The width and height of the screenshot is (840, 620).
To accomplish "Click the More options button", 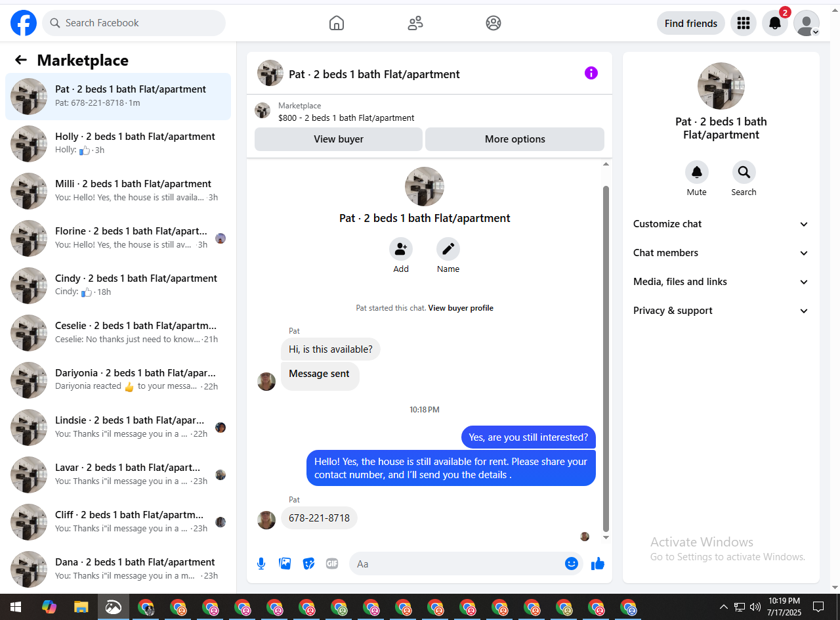I will (x=515, y=139).
